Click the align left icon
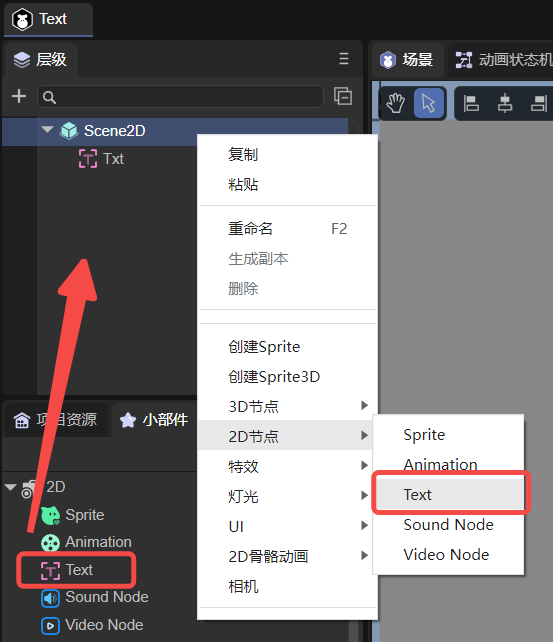Screen dimensions: 553x642 (471, 103)
